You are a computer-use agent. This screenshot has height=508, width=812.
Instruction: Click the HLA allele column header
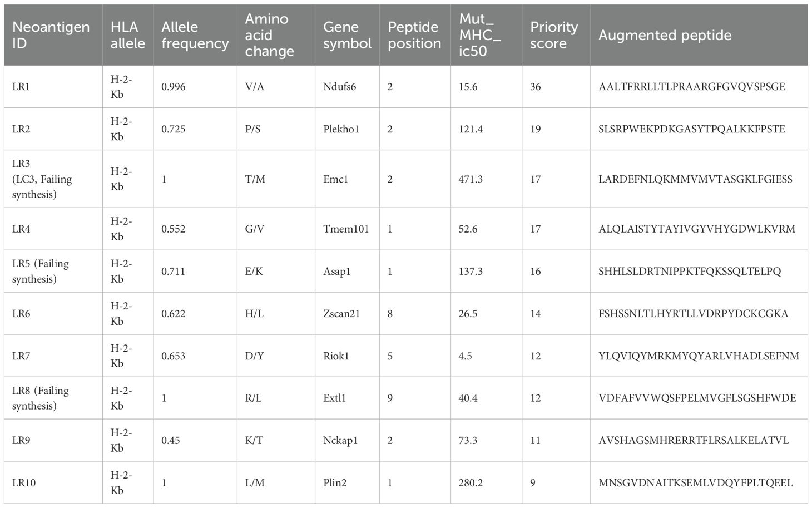[127, 35]
